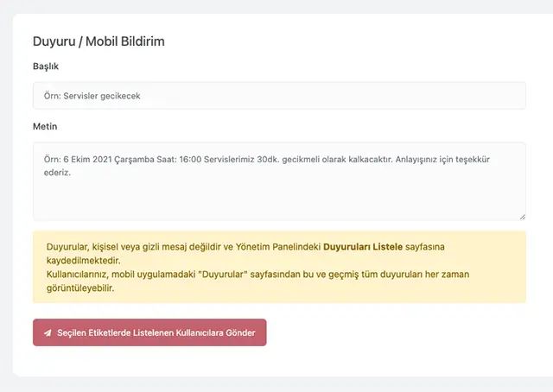The height and width of the screenshot is (392, 553).
Task: Click the paper plane icon on send button
Action: click(x=48, y=332)
